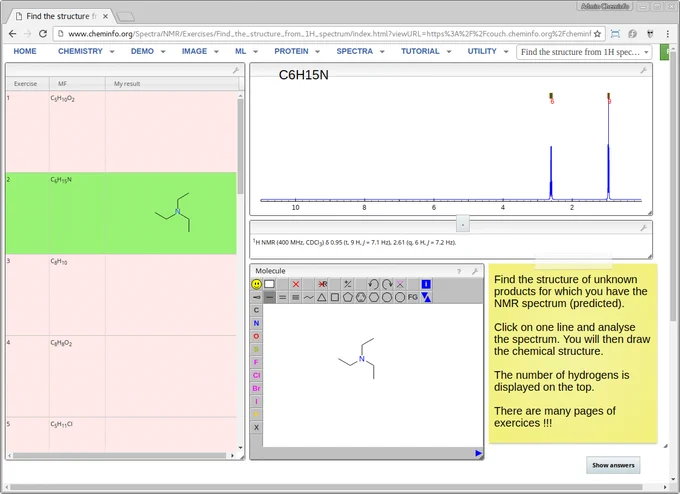Select the nitrogen N atom button

(x=256, y=323)
